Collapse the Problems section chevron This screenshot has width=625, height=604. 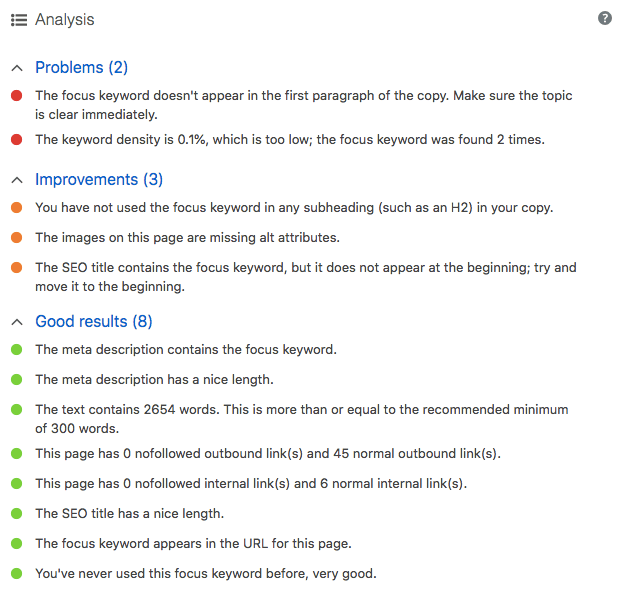coord(16,68)
